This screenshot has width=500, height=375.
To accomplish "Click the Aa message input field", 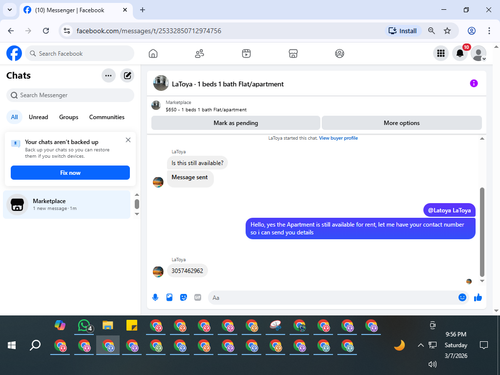I will pyautogui.click(x=333, y=297).
